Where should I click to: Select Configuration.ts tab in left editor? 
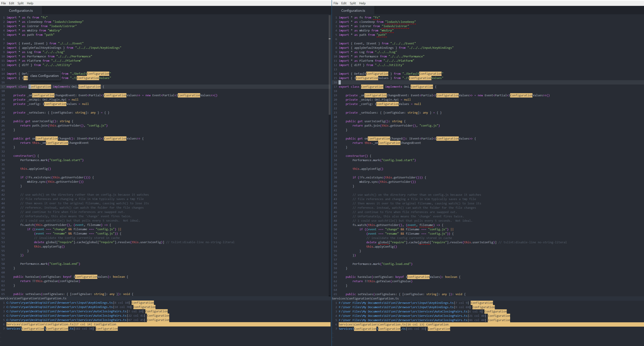21,11
